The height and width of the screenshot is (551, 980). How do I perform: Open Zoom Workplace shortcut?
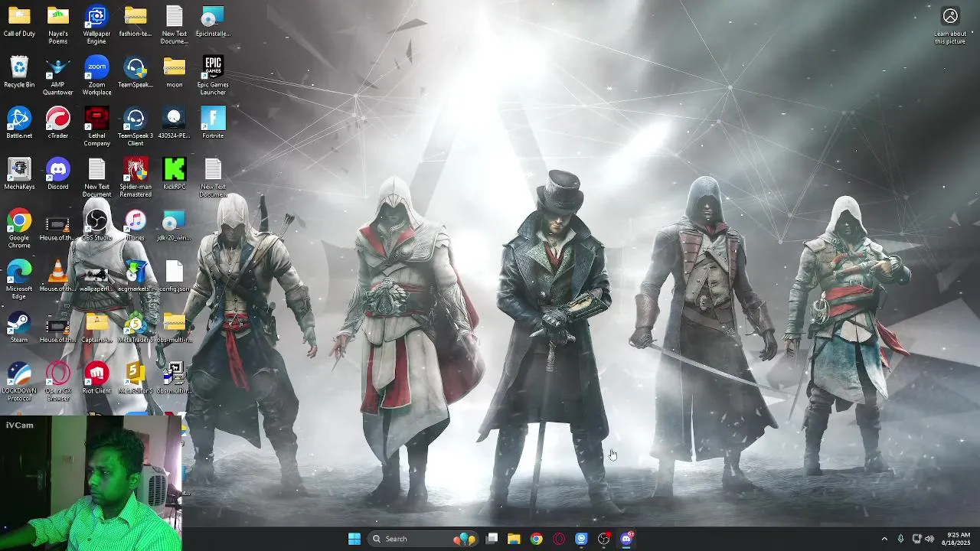pos(96,76)
